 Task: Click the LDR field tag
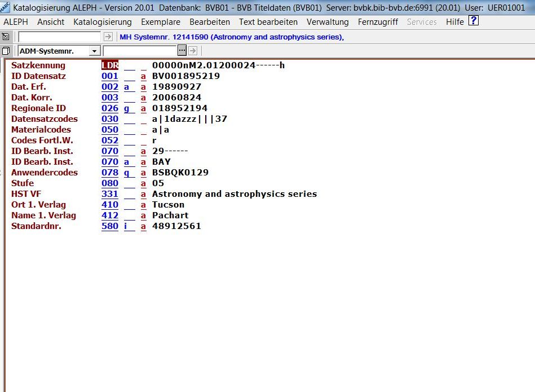coord(110,65)
